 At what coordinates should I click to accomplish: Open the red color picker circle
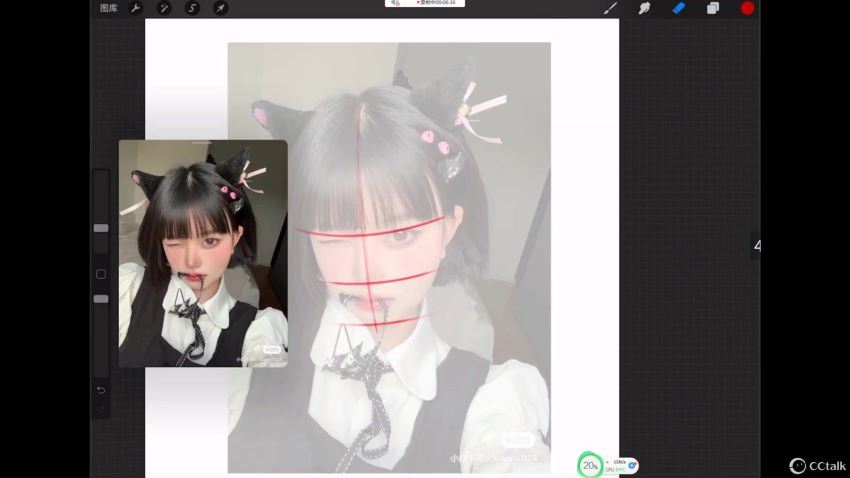(748, 8)
